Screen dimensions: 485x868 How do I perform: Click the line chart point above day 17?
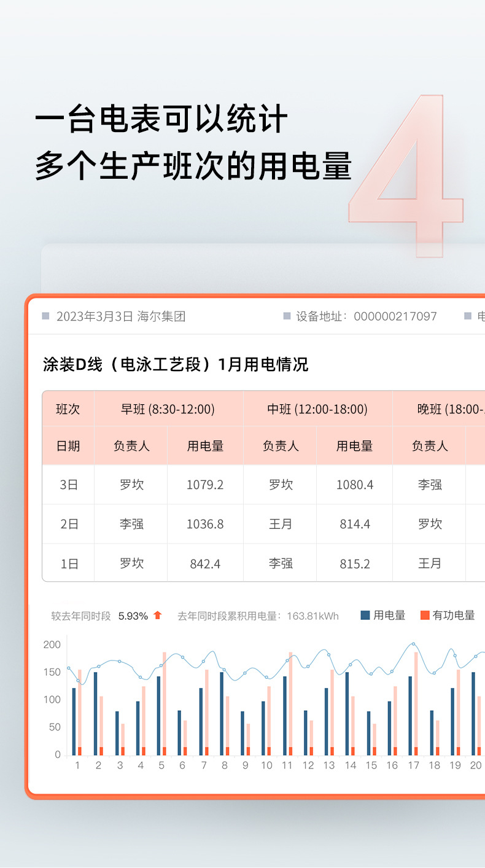click(x=413, y=644)
